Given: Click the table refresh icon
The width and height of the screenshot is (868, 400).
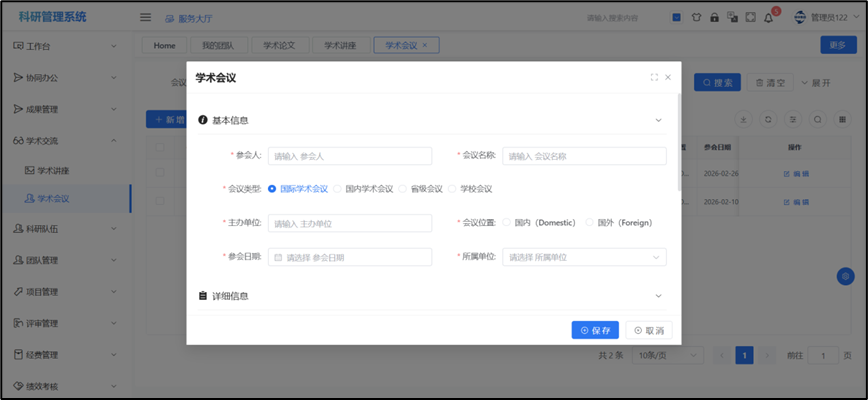Looking at the screenshot, I should pyautogui.click(x=768, y=119).
